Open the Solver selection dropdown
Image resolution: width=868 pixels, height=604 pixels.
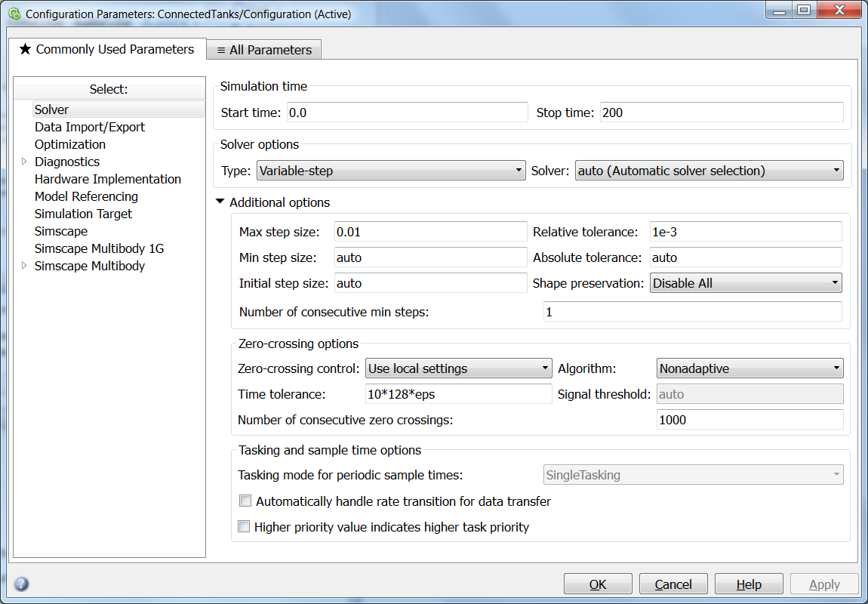pyautogui.click(x=709, y=171)
